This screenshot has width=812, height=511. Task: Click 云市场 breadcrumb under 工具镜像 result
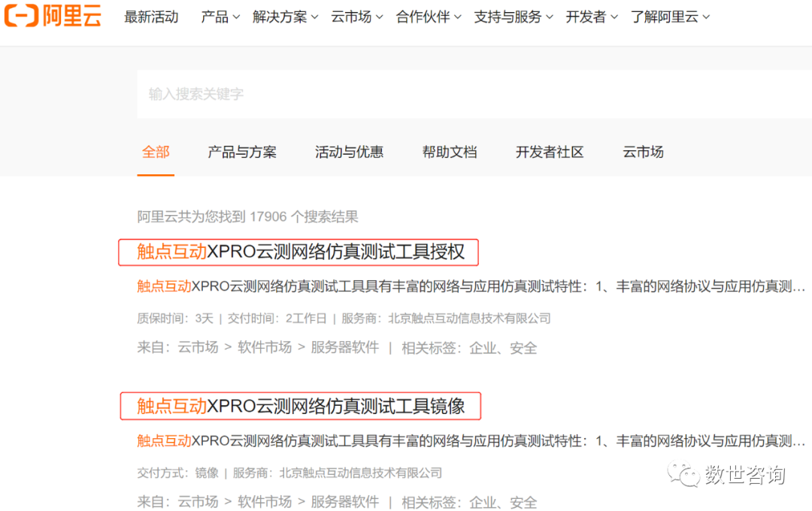point(198,502)
